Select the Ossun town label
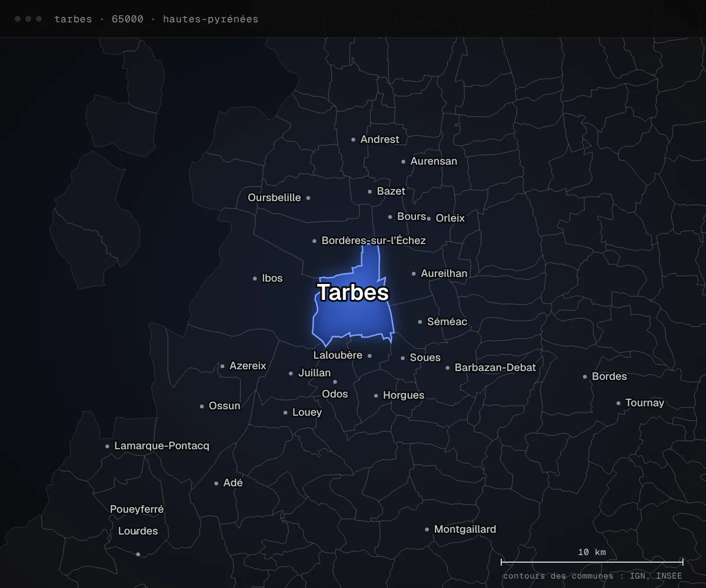The width and height of the screenshot is (706, 588). click(x=225, y=406)
